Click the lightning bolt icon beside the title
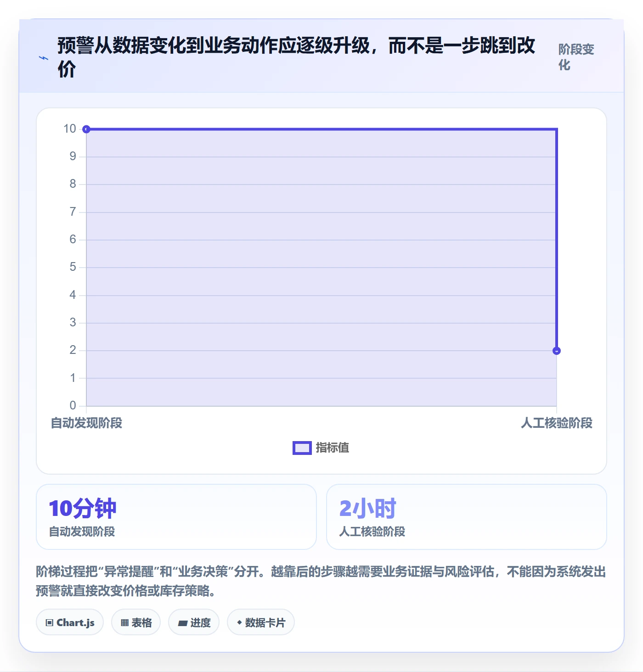Screen dimensions: 643x672 tap(44, 58)
